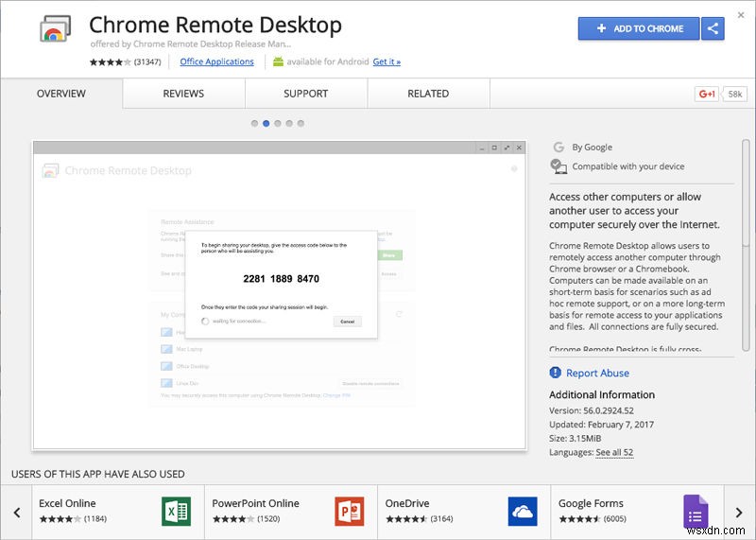Click the 58k Google+ count bubble
The height and width of the screenshot is (540, 756).
click(x=734, y=95)
